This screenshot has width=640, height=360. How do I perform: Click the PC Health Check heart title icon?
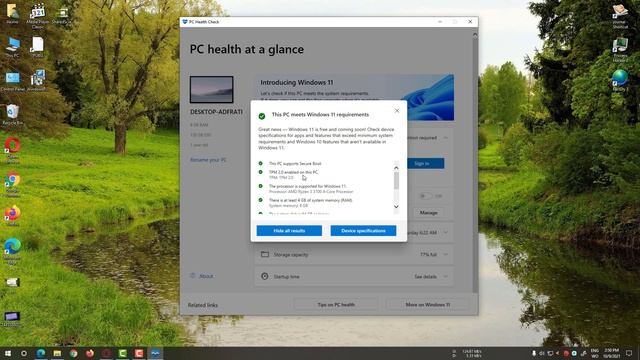[x=184, y=22]
